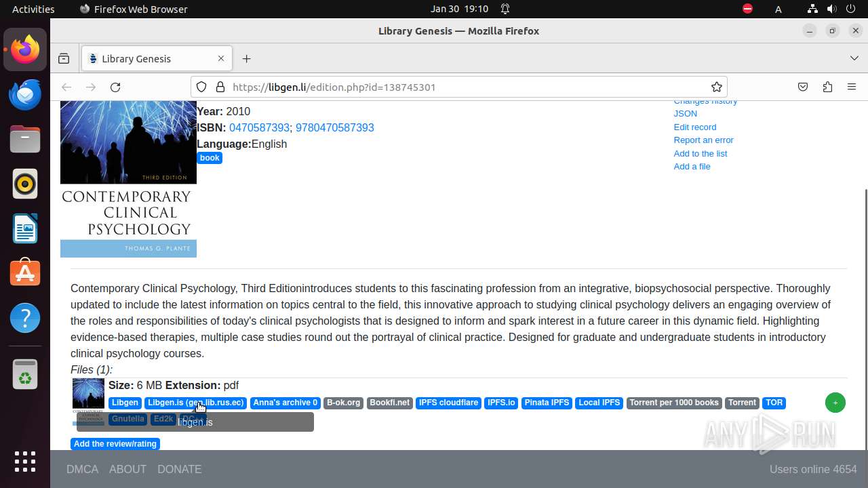The image size is (868, 488).
Task: Open Ubuntu Software dock icon
Action: 25,273
